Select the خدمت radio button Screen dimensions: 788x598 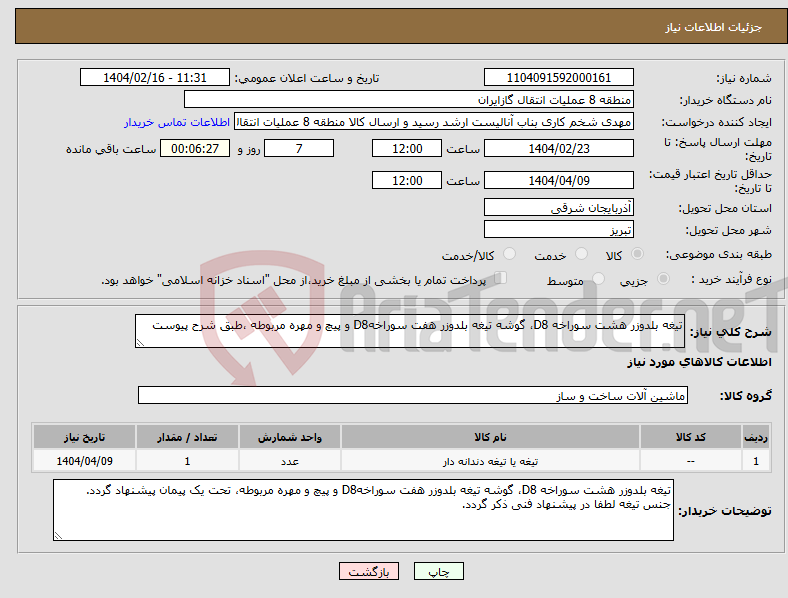581,254
